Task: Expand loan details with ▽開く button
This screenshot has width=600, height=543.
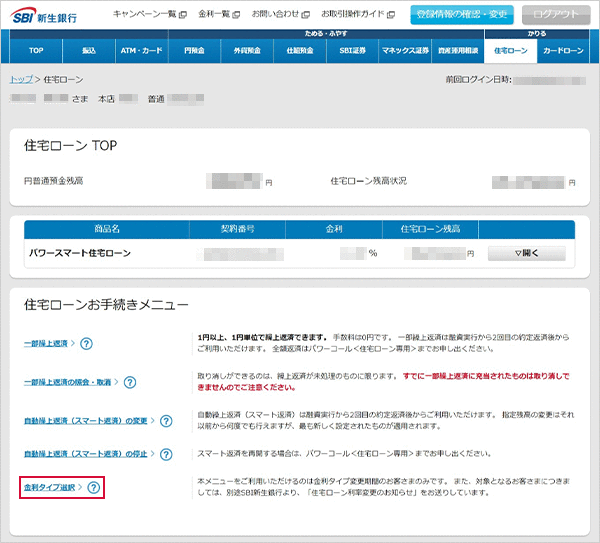Action: 526,253
